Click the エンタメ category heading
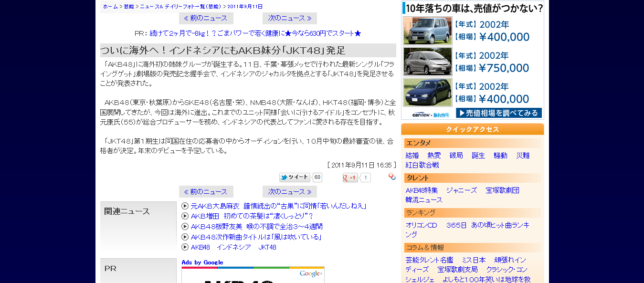 pos(473,143)
